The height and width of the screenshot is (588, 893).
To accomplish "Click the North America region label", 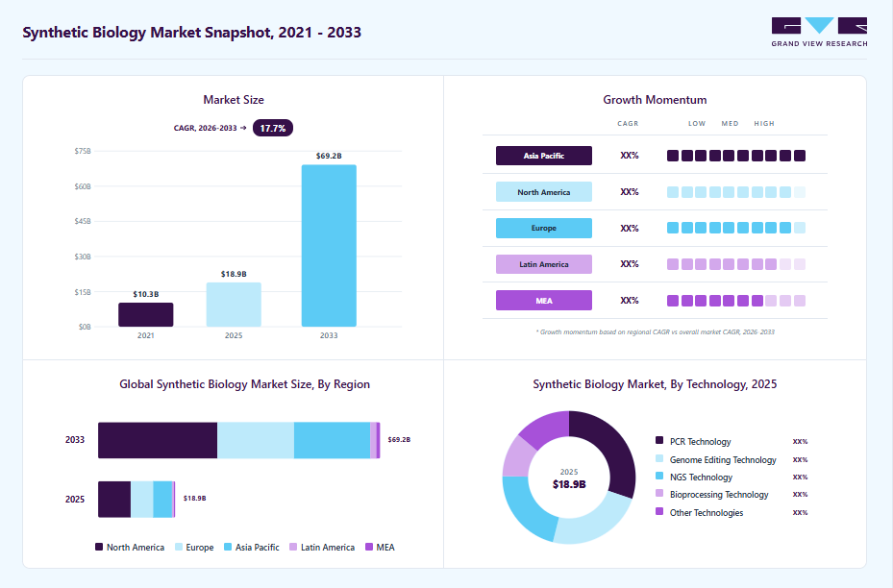I will point(544,192).
